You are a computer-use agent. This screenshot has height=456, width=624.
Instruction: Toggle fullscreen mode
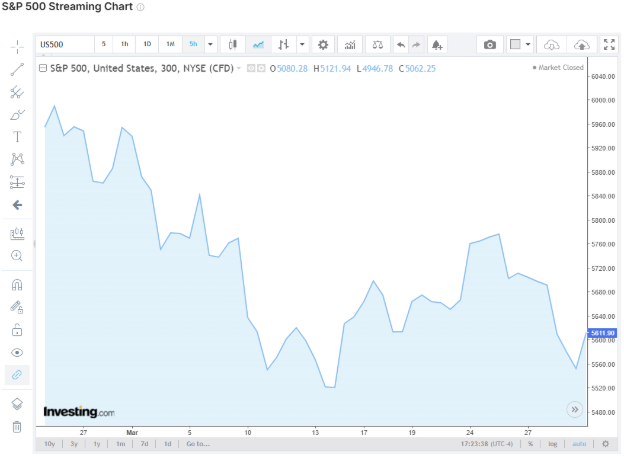pyautogui.click(x=609, y=45)
